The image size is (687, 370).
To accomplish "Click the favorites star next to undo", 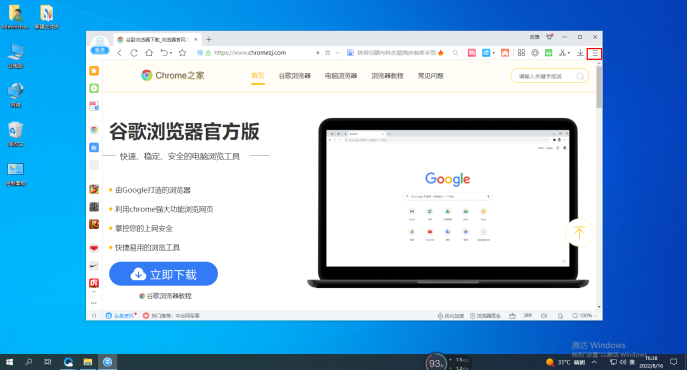I will pyautogui.click(x=183, y=53).
